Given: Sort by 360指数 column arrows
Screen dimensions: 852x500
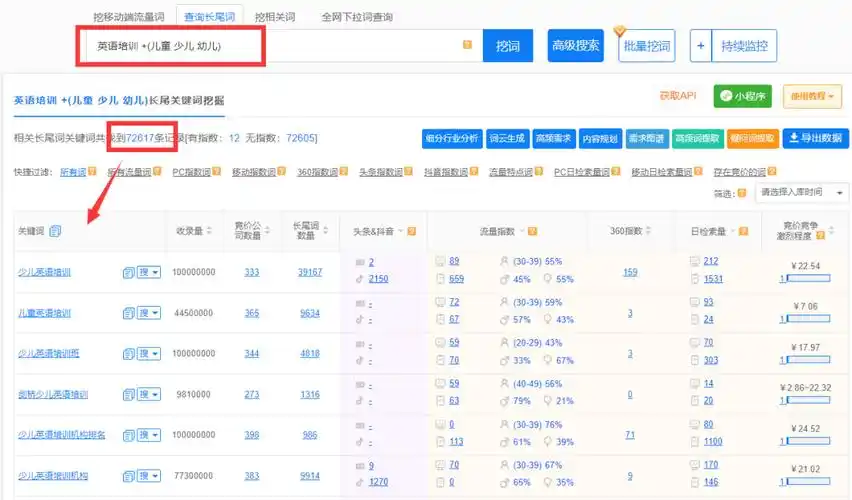Looking at the screenshot, I should (648, 231).
